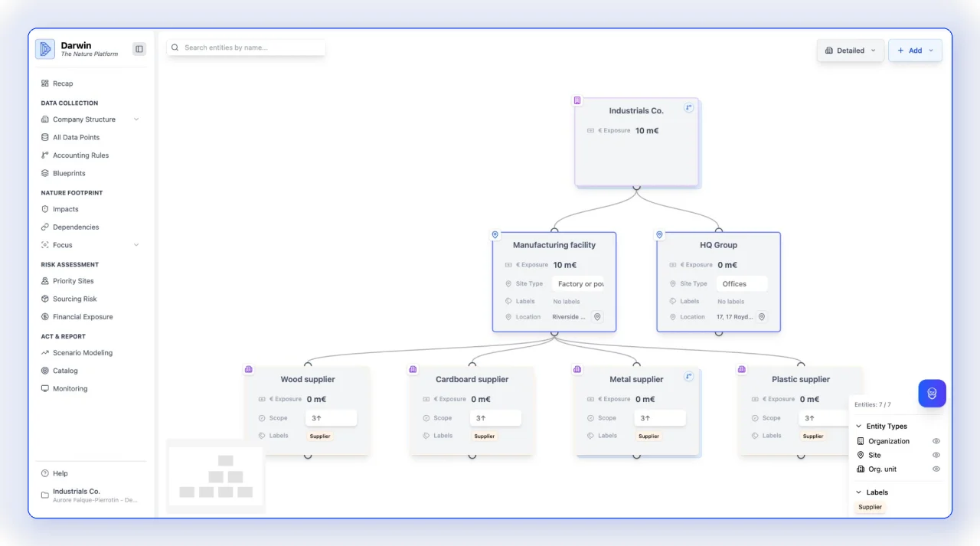Click the search entities by name field
Viewport: 980px width, 546px height.
(x=247, y=47)
